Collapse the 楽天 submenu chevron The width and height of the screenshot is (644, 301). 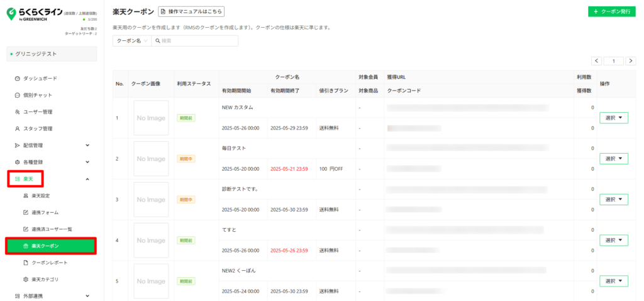(87, 179)
